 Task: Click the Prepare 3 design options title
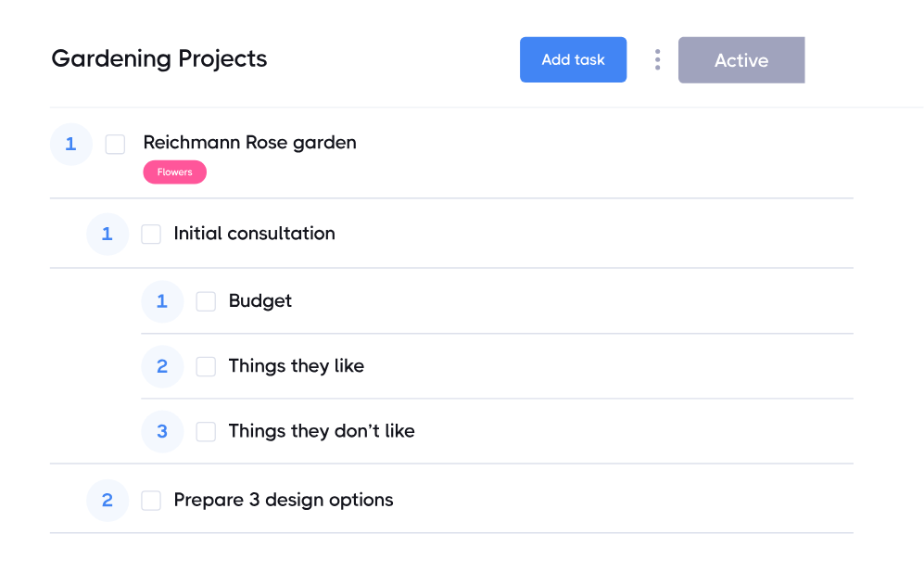[283, 500]
